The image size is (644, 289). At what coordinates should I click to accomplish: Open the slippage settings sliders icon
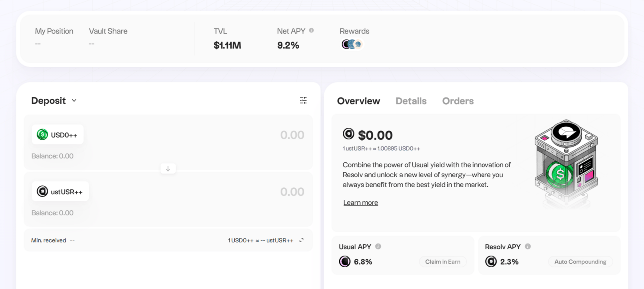pyautogui.click(x=303, y=100)
